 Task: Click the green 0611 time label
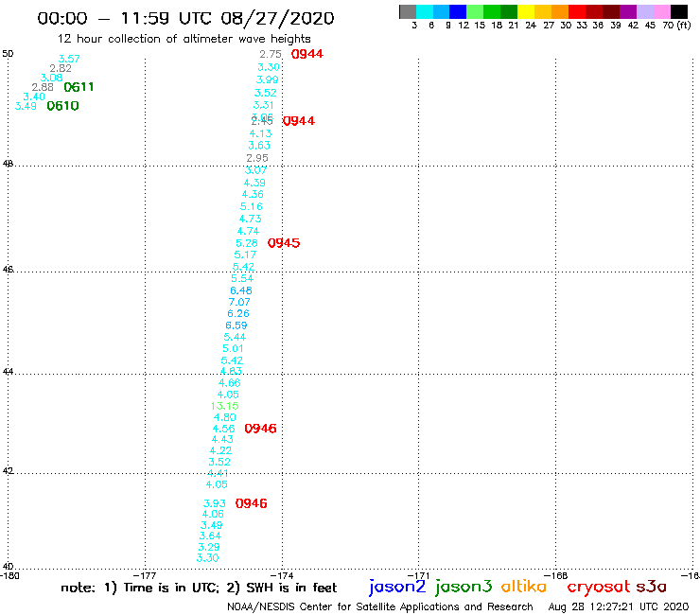pyautogui.click(x=79, y=87)
